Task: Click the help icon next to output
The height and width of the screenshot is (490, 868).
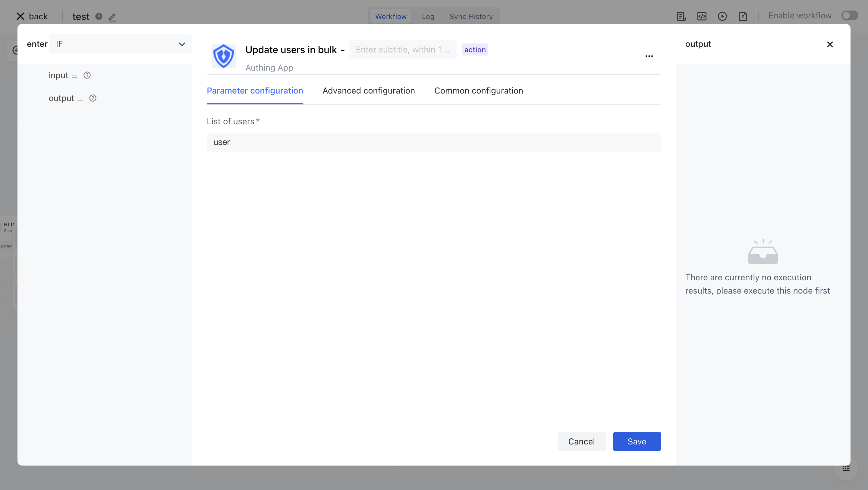Action: pyautogui.click(x=93, y=98)
